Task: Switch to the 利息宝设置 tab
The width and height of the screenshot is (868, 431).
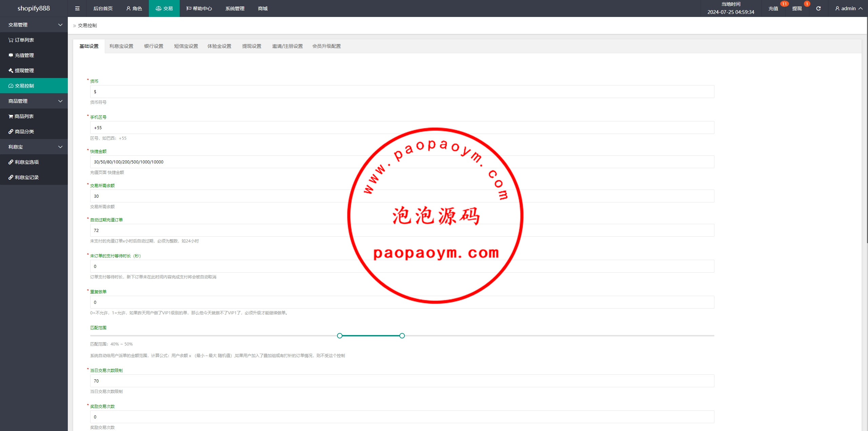Action: 121,46
